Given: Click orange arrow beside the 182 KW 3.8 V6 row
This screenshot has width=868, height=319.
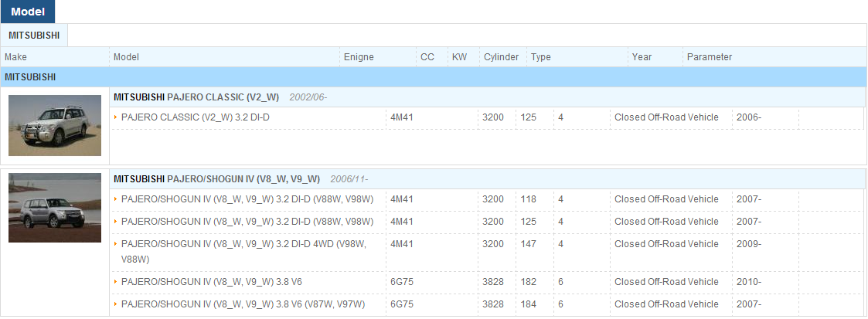Looking at the screenshot, I should point(116,282).
